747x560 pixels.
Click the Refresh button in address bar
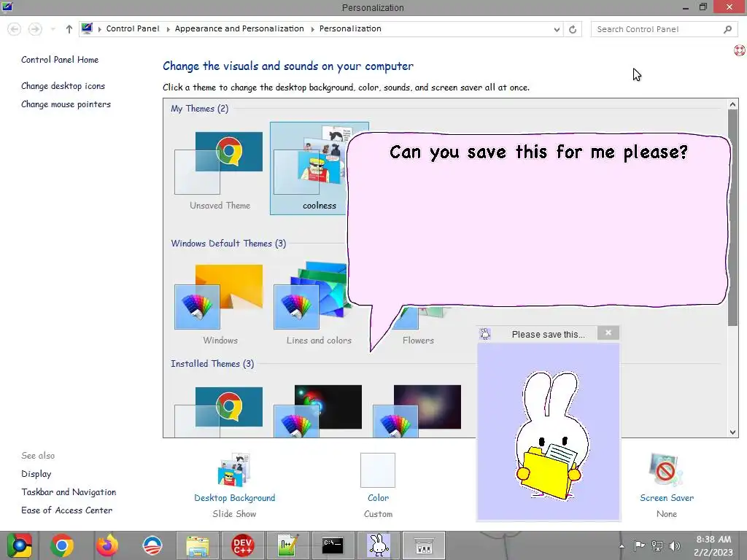click(573, 29)
